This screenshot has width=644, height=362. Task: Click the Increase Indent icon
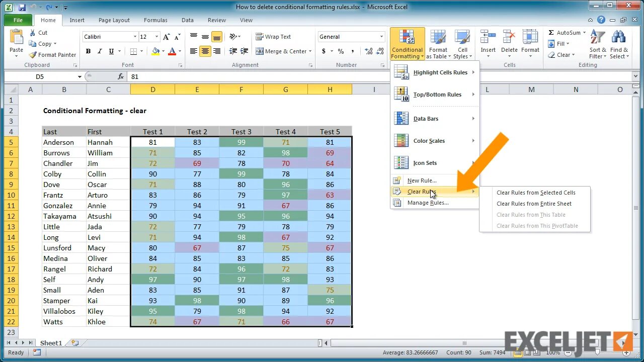[245, 51]
